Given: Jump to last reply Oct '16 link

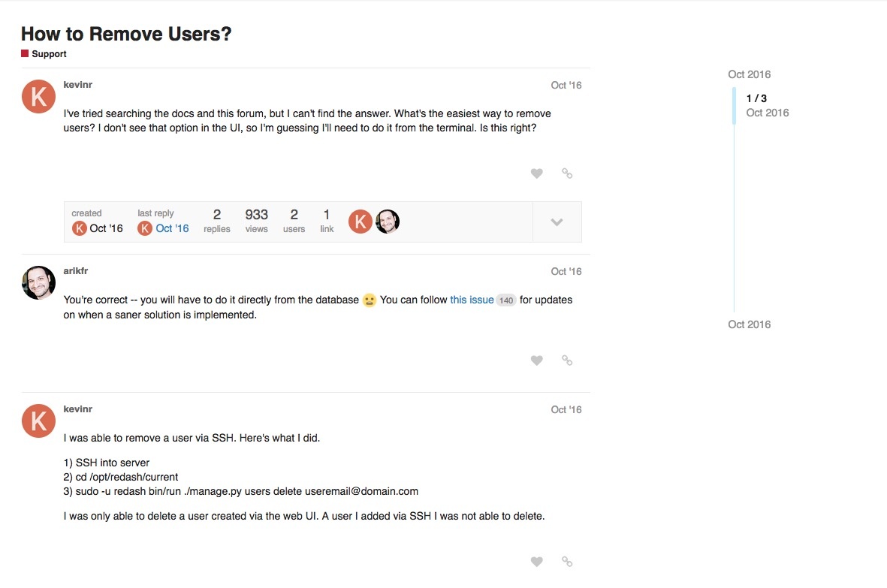Looking at the screenshot, I should click(x=172, y=228).
